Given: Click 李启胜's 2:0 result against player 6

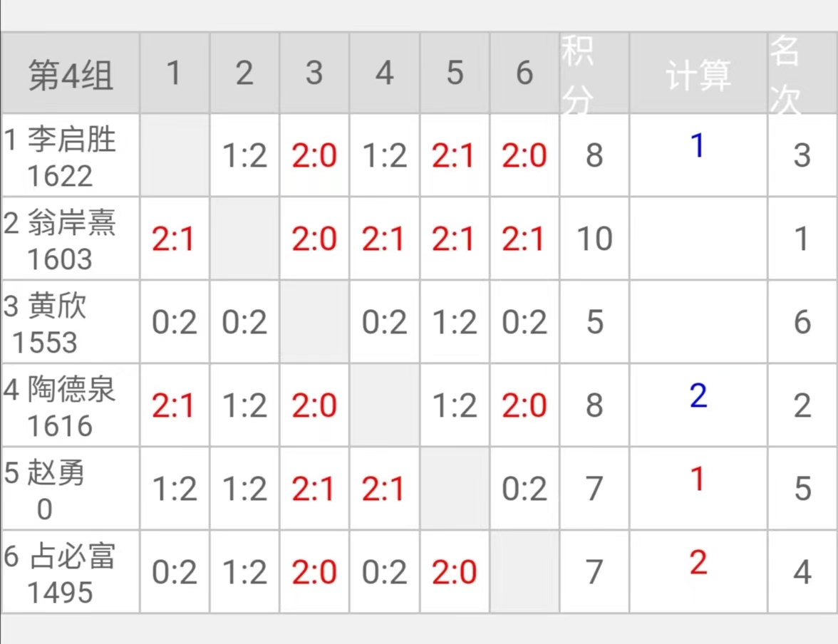Looking at the screenshot, I should coord(524,156).
